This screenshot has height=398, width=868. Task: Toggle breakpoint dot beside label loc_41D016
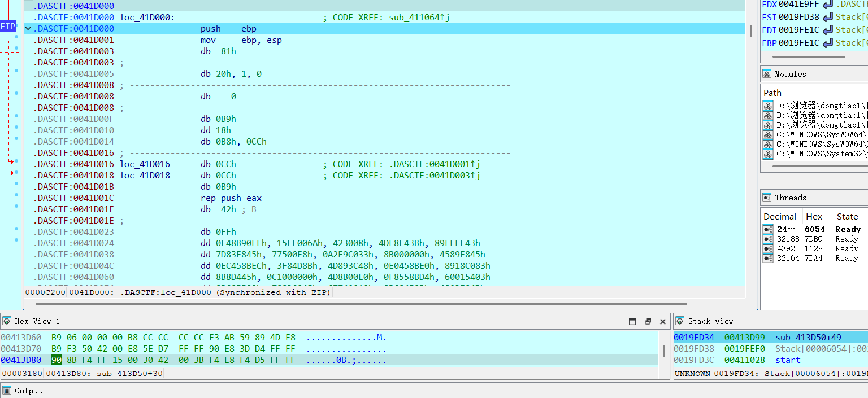(x=16, y=161)
